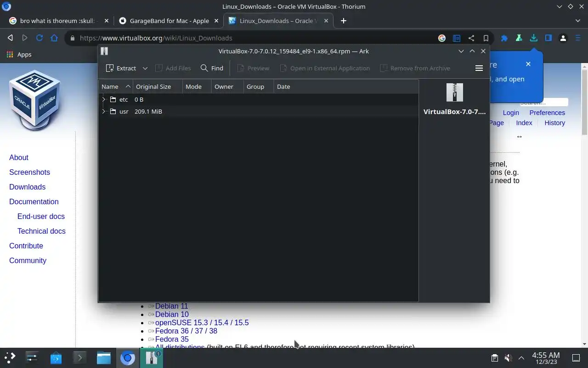Open the Debian 11 download link
Viewport: 588px width, 368px height.
pyautogui.click(x=171, y=306)
